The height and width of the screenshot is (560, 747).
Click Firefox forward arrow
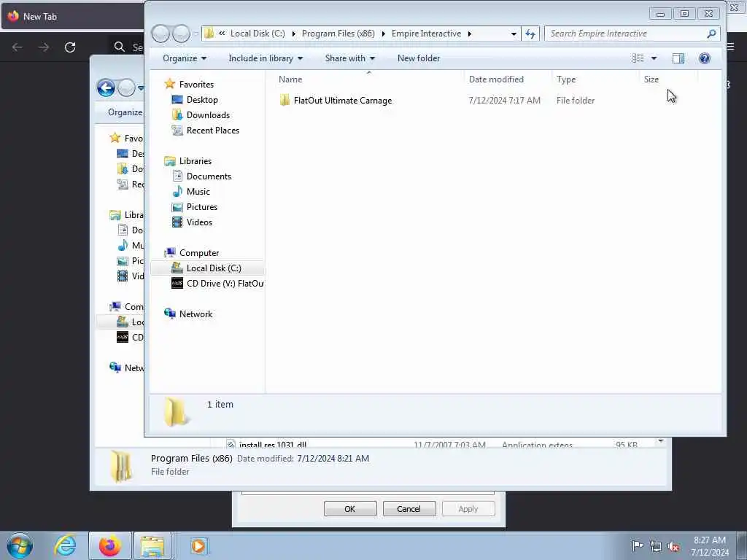[x=44, y=47]
